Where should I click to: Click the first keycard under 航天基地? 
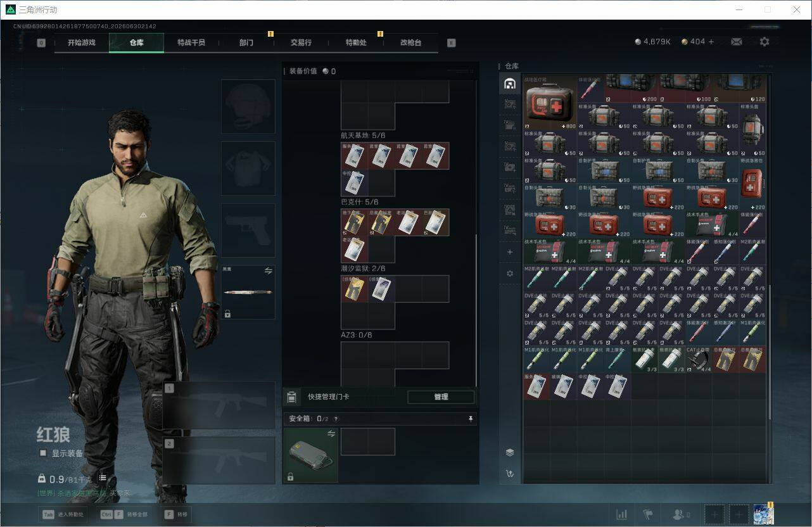[x=355, y=156]
